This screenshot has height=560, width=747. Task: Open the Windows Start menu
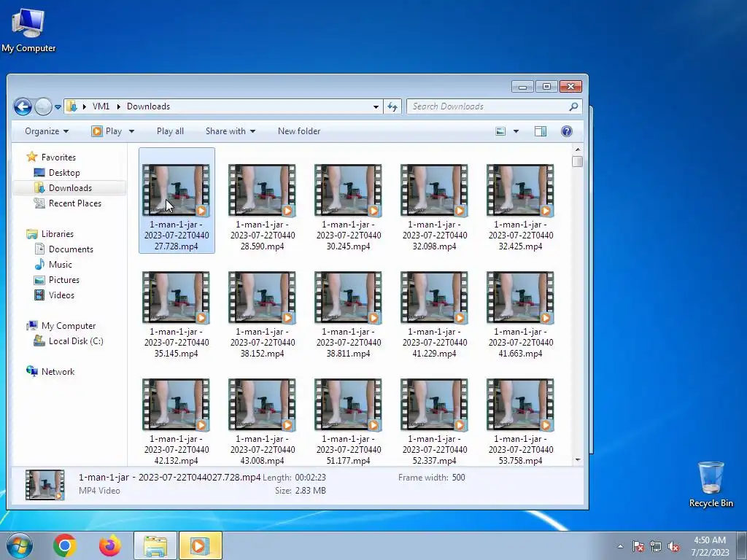(20, 545)
